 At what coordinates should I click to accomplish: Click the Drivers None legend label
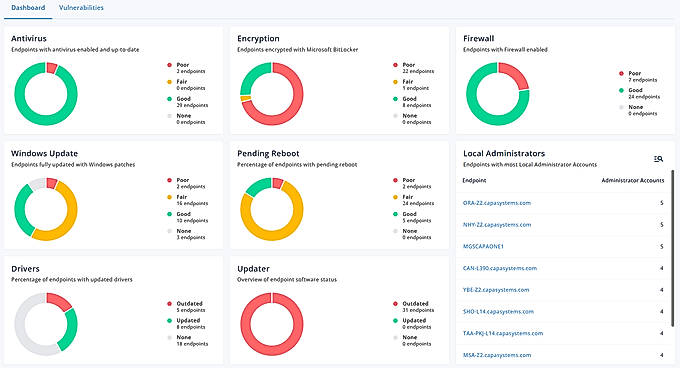coord(184,337)
